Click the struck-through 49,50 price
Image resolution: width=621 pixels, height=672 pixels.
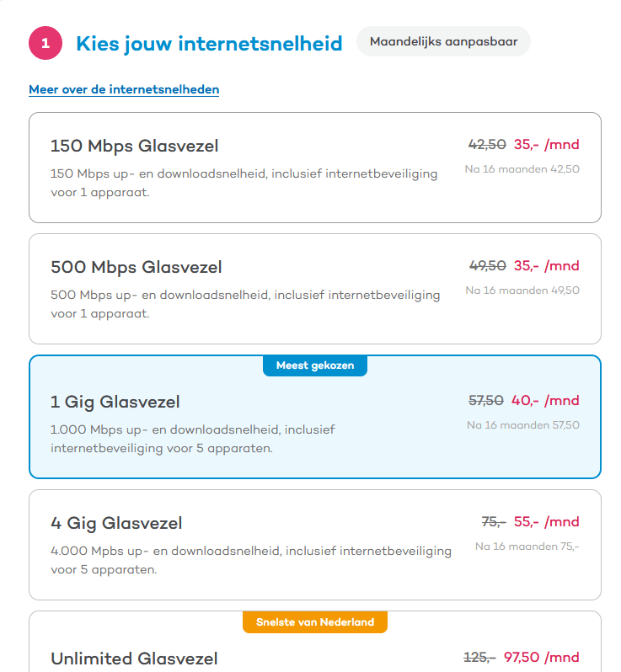pyautogui.click(x=487, y=266)
